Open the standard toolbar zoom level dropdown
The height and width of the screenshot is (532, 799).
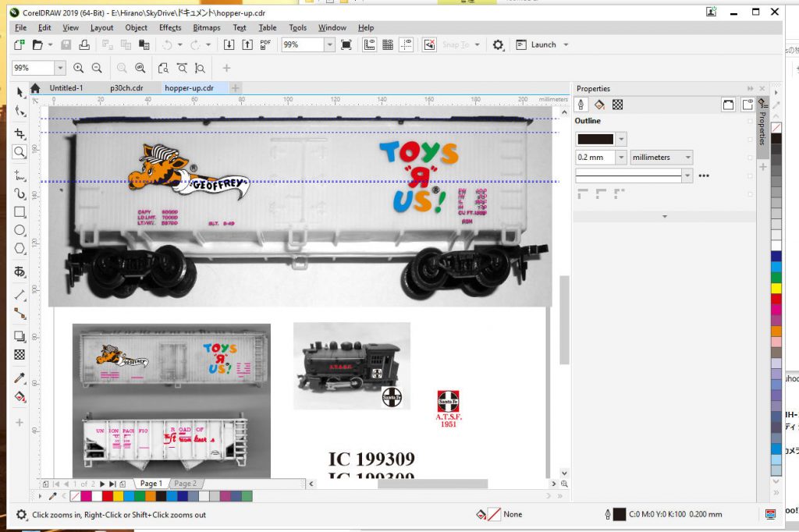pos(330,44)
